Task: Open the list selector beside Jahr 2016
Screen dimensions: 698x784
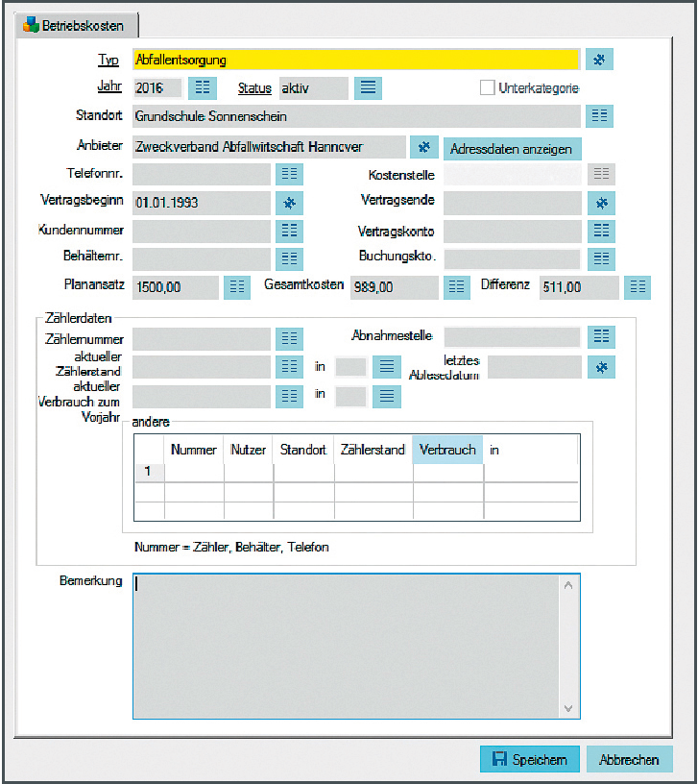Action: 203,88
